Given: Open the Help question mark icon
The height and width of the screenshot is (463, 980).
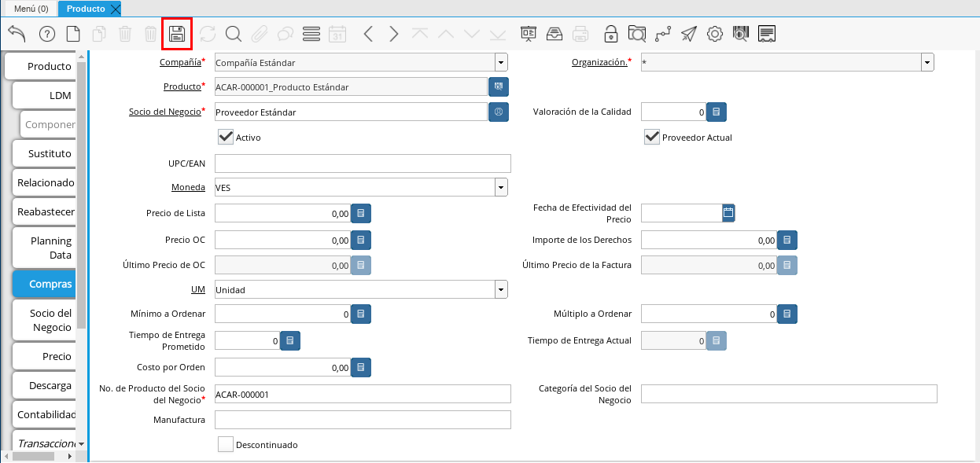Looking at the screenshot, I should (x=46, y=34).
